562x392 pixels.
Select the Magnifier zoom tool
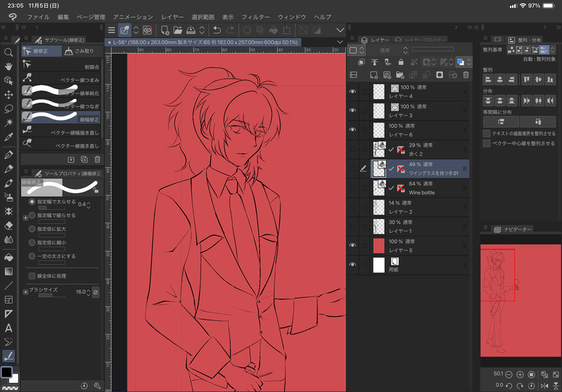tap(8, 52)
